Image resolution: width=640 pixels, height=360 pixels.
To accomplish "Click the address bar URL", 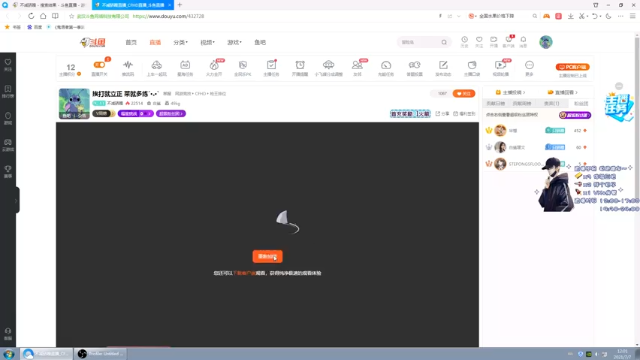I will point(168,16).
